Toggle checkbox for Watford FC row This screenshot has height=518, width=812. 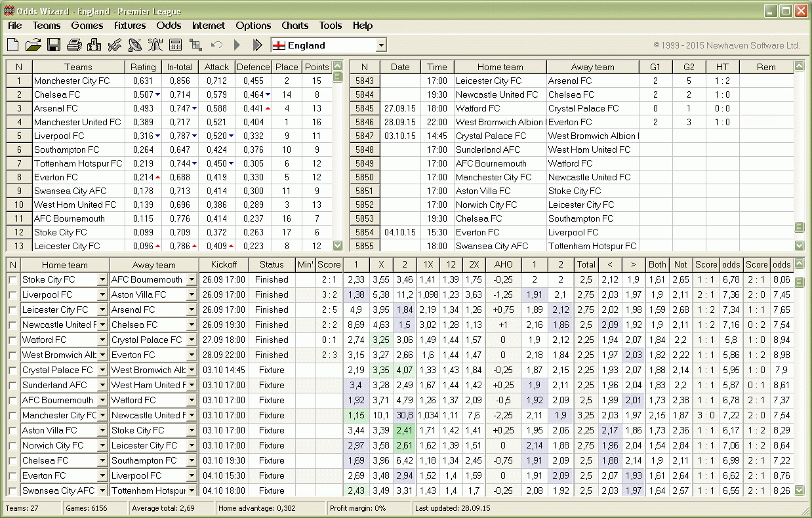click(13, 340)
